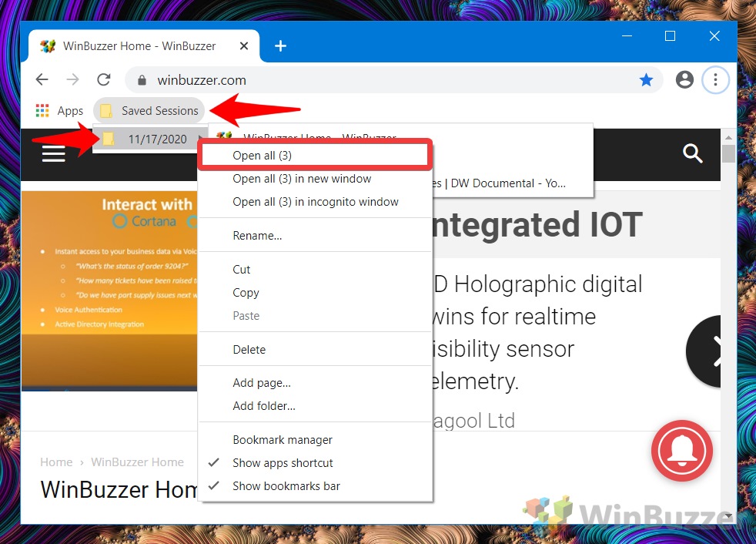This screenshot has height=544, width=756.
Task: Open the Apps grid shortcut
Action: tap(59, 110)
